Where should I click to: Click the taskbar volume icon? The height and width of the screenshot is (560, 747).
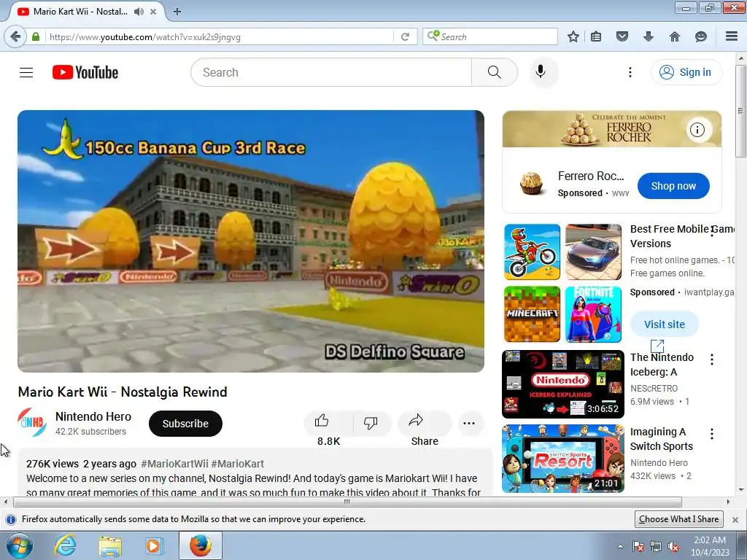673,547
